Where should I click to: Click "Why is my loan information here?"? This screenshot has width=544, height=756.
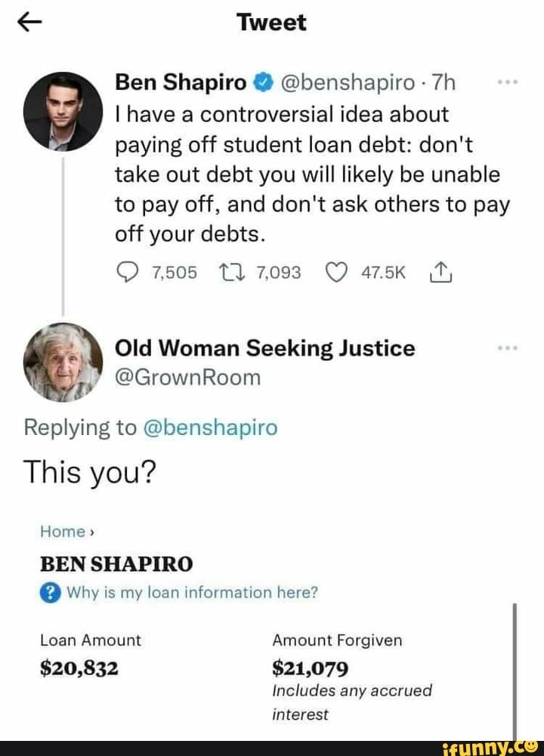pyautogui.click(x=193, y=593)
